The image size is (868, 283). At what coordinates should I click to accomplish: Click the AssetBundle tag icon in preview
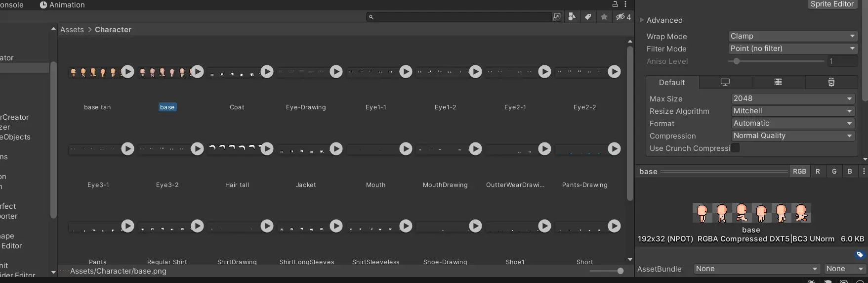point(860,255)
